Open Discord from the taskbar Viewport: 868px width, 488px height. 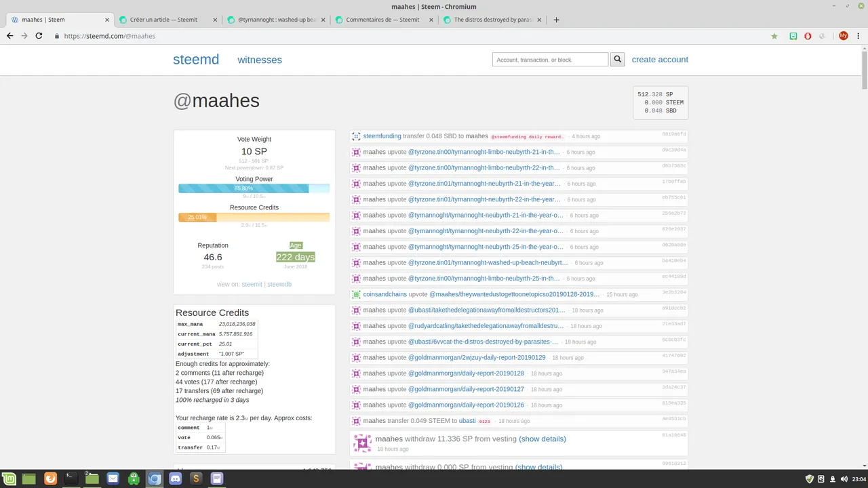175,479
